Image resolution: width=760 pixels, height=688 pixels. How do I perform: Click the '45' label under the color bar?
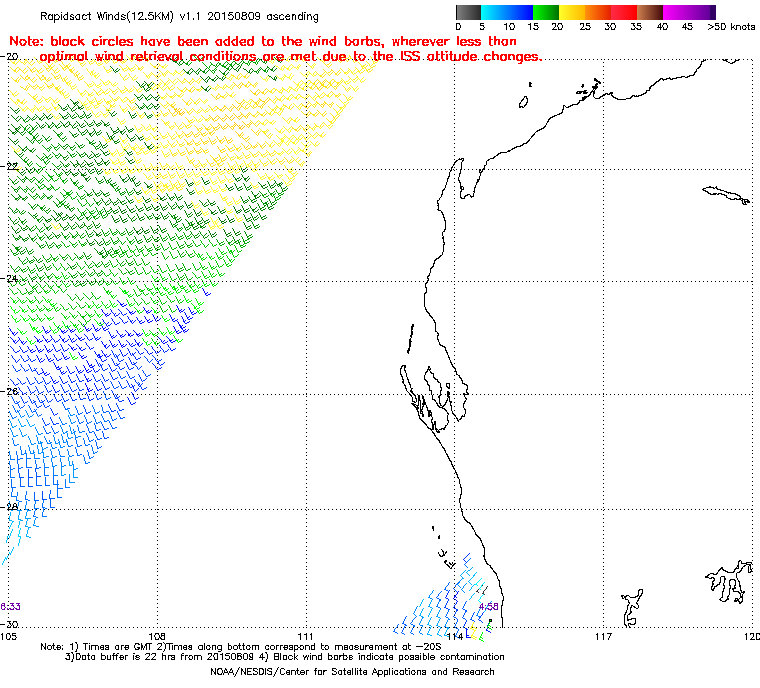pos(687,27)
